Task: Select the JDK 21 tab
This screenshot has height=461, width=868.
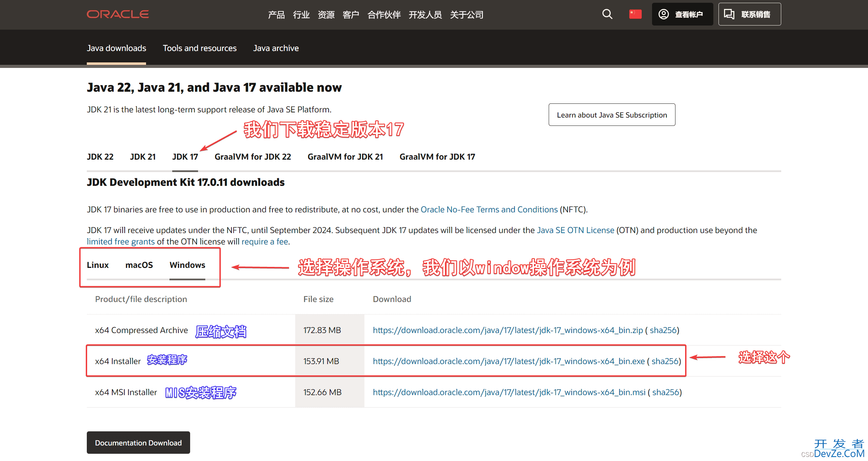Action: tap(143, 157)
